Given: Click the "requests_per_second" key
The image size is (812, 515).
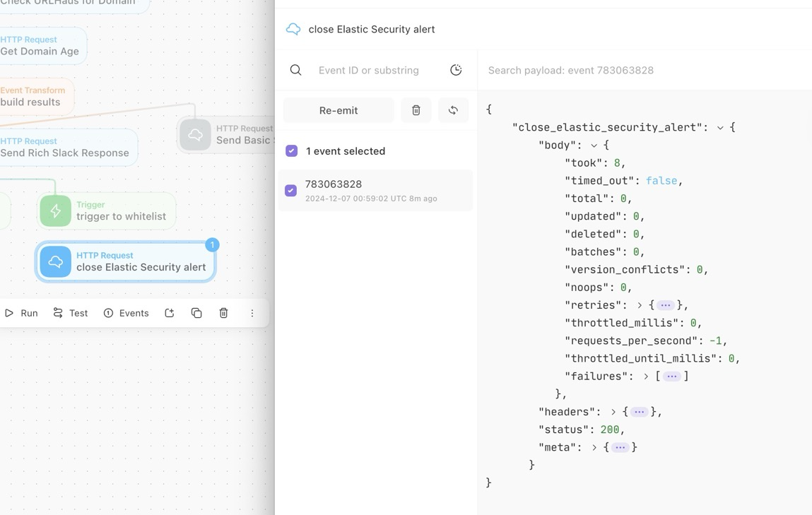Looking at the screenshot, I should pos(631,341).
